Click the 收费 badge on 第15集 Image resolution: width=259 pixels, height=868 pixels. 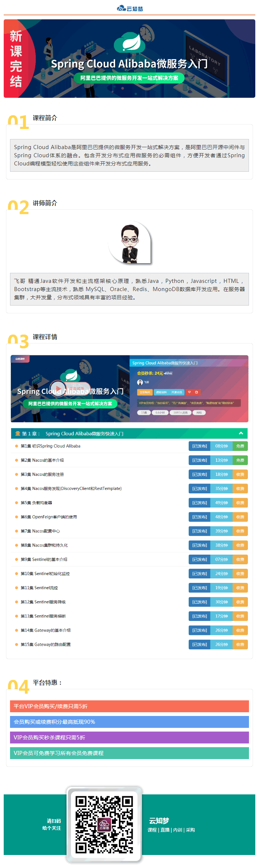pyautogui.click(x=240, y=644)
